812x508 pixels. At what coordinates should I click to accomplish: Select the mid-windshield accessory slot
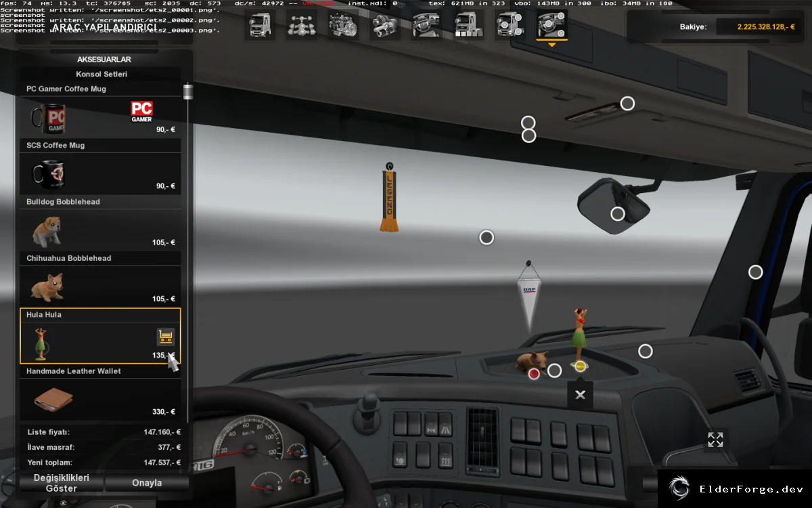point(487,238)
